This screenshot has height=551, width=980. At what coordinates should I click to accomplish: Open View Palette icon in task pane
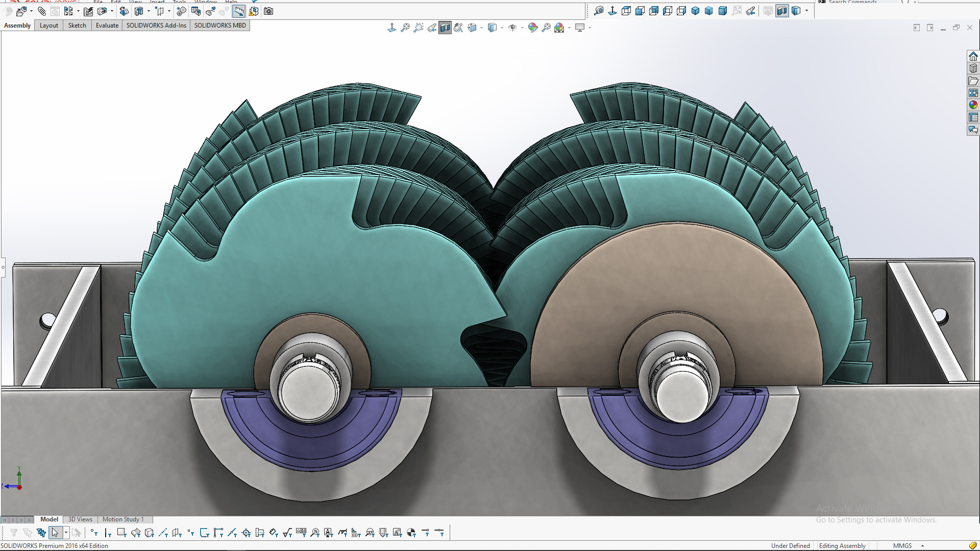(973, 93)
